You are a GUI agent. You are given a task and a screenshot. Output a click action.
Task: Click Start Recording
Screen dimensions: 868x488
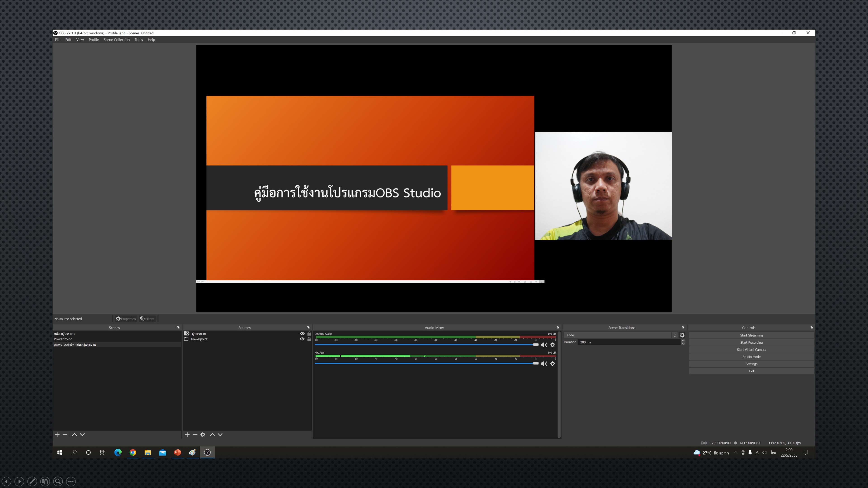pyautogui.click(x=751, y=343)
